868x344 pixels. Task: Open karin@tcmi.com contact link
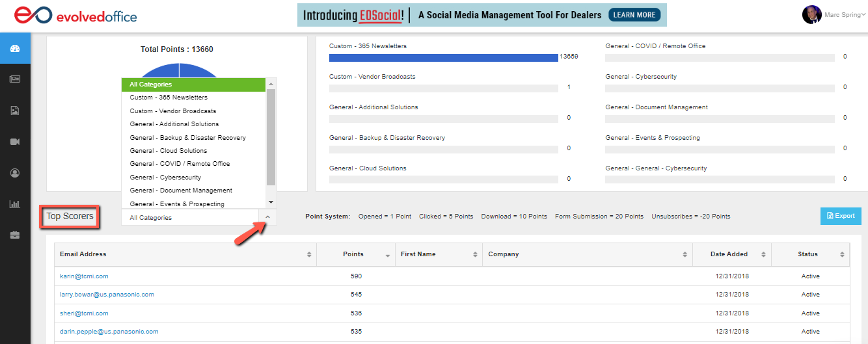(84, 276)
